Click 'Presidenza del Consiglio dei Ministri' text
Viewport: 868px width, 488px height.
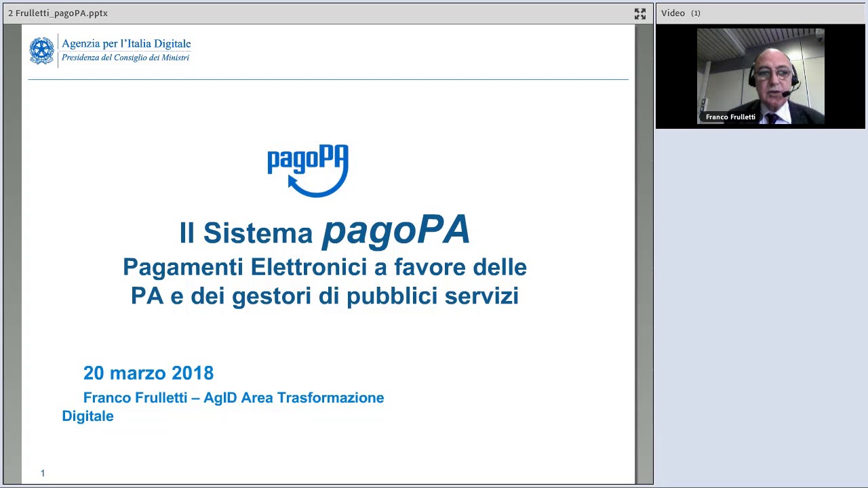click(x=125, y=58)
